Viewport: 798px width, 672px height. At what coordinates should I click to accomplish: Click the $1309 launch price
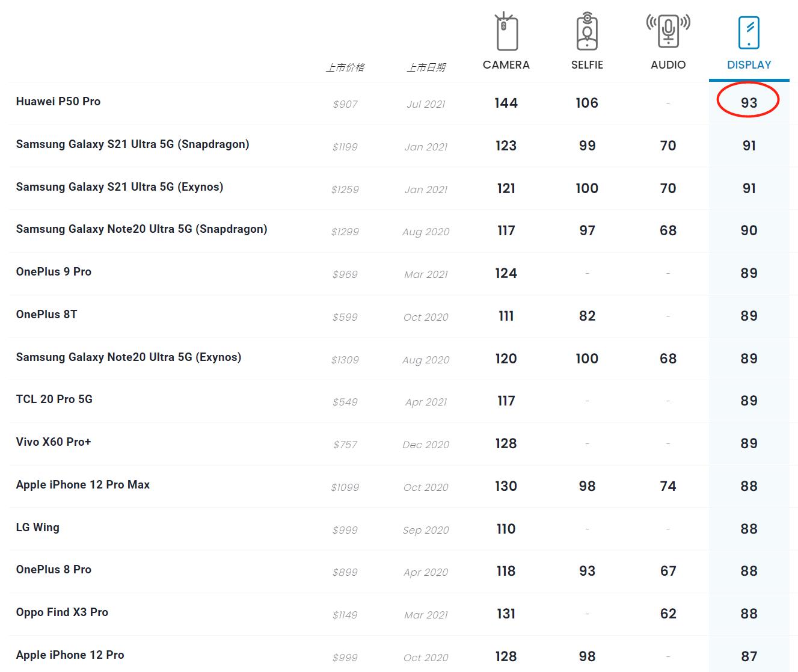coord(345,360)
